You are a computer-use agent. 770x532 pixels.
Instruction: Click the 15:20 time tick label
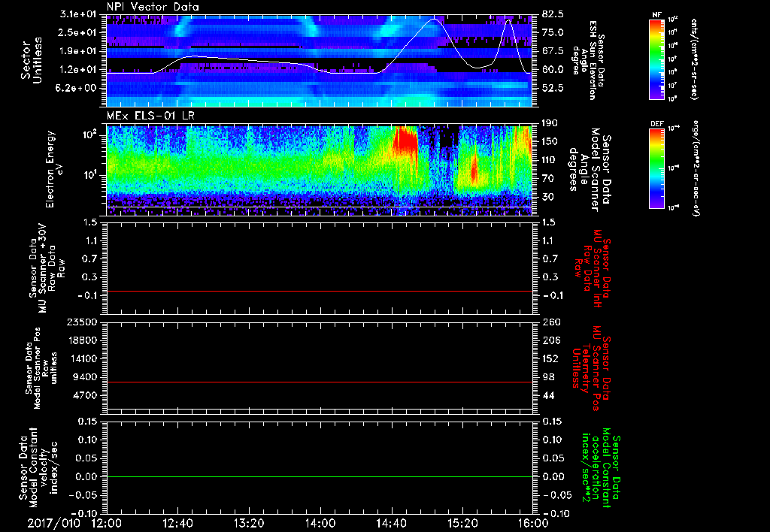tap(462, 523)
